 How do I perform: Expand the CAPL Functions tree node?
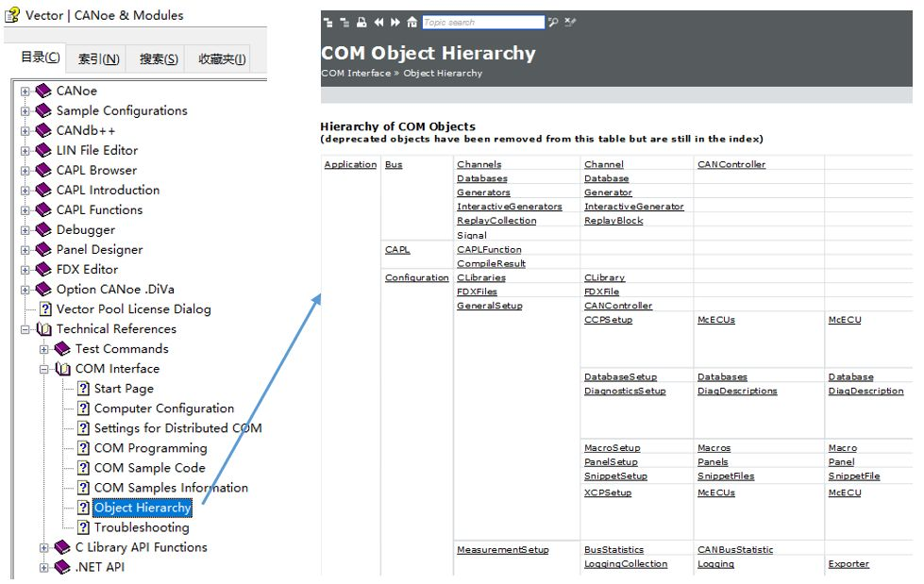click(x=25, y=210)
